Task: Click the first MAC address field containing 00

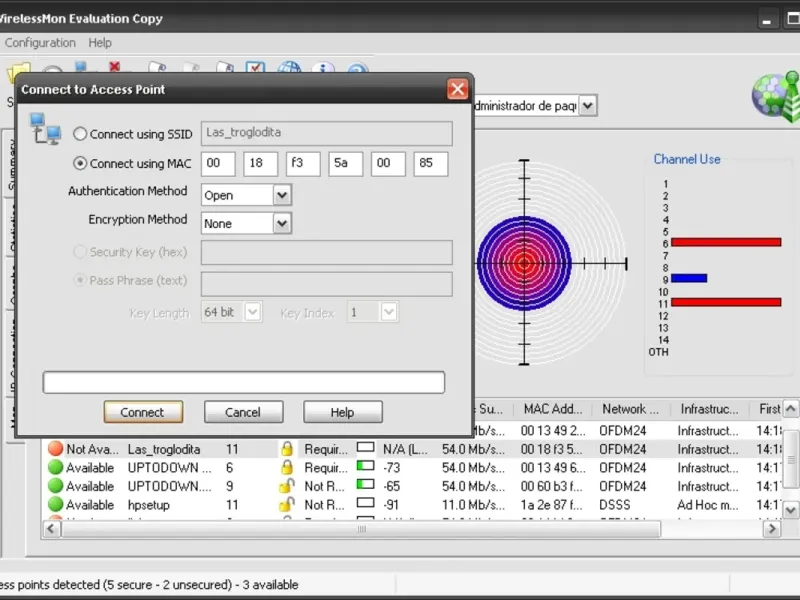Action: (218, 164)
